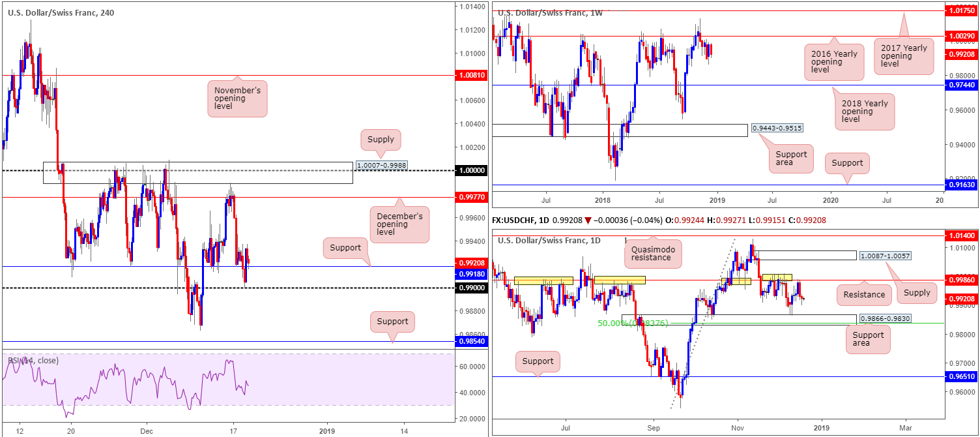
Task: Select the Resistance callout in the daily chart
Action: coord(863,295)
